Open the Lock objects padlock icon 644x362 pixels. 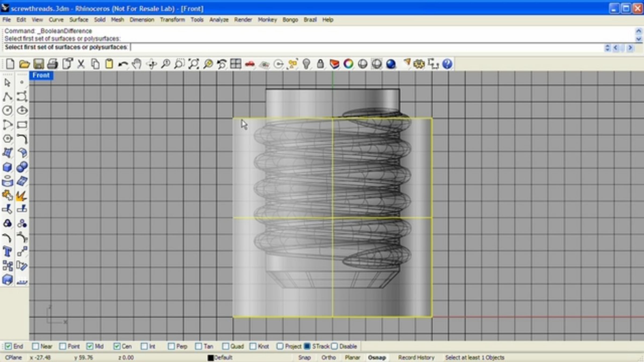point(320,64)
